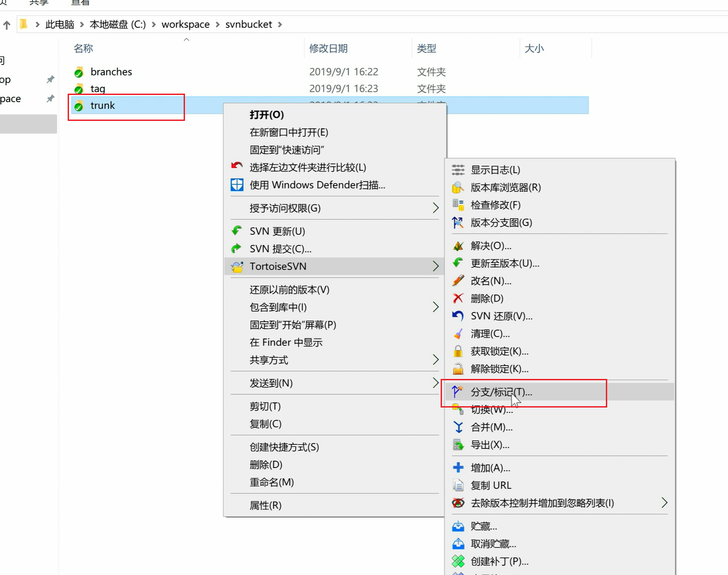Go to 此电脑 breadcrumb
The height and width of the screenshot is (575, 728).
pos(60,25)
